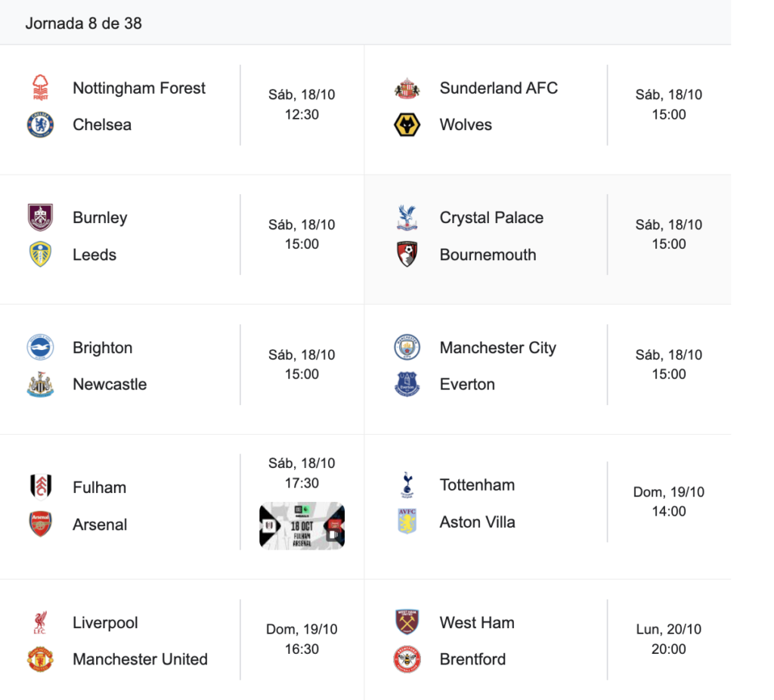Image resolution: width=774 pixels, height=700 pixels.
Task: Select the Manchester City badge
Action: click(x=407, y=348)
